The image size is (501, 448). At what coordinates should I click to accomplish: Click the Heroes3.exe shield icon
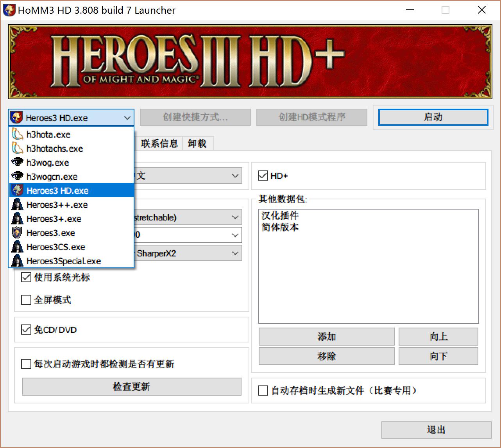18,233
